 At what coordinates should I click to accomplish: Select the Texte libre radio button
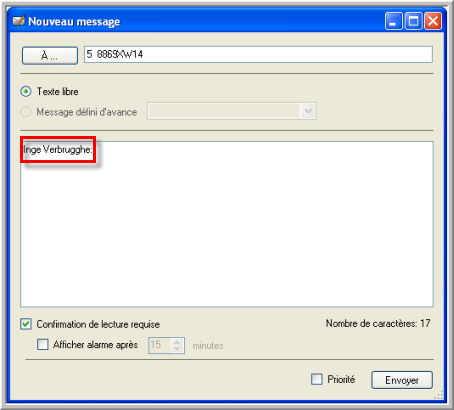point(26,91)
